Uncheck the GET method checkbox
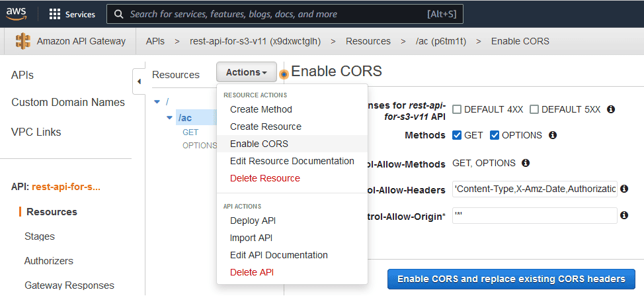Viewport: 644px width, 300px height. tap(457, 135)
